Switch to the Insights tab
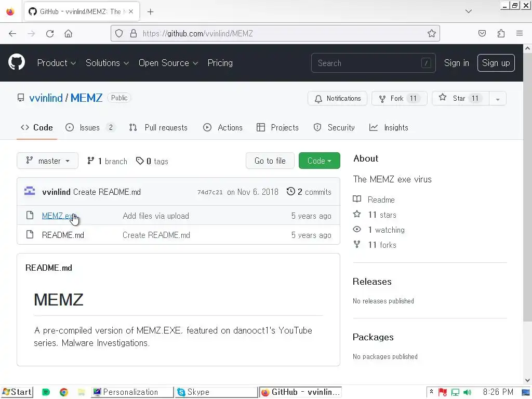The width and height of the screenshot is (532, 399). coord(389,128)
